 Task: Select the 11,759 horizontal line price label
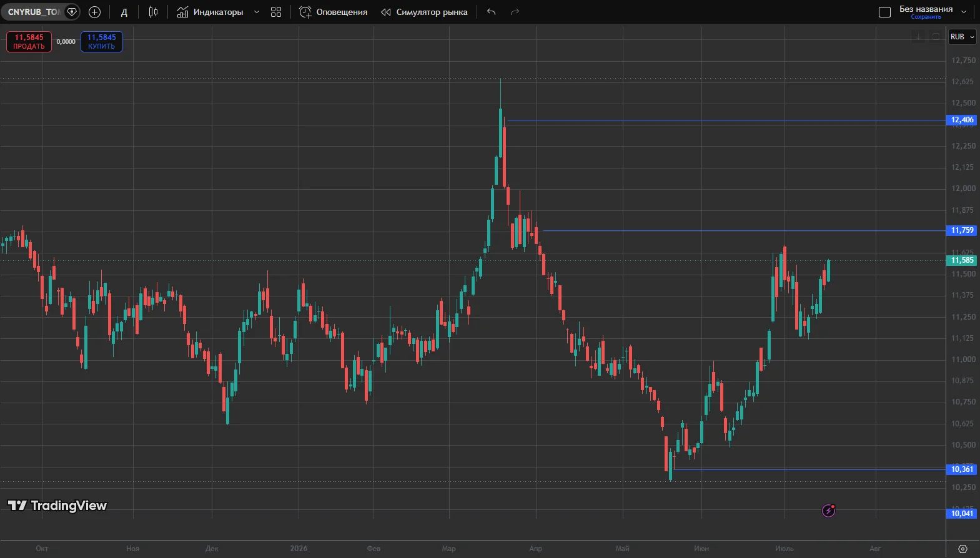962,230
